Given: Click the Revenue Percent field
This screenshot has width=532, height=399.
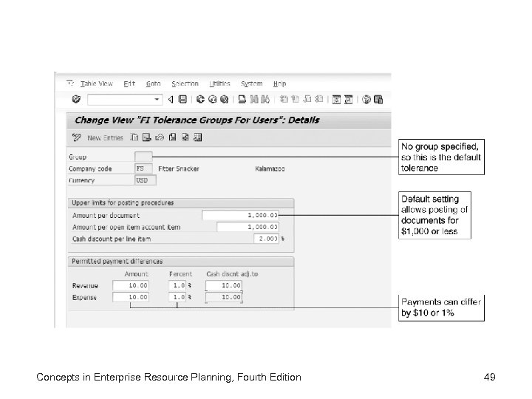Looking at the screenshot, I should pyautogui.click(x=177, y=285).
